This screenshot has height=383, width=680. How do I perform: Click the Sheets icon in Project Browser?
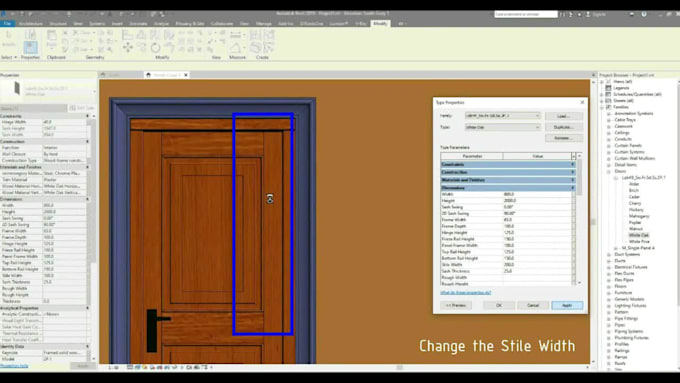(608, 101)
